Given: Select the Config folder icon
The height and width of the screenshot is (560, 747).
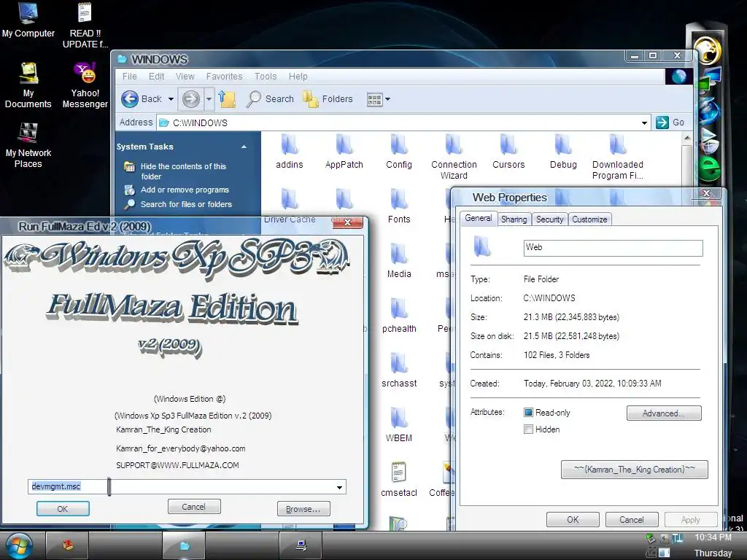Looking at the screenshot, I should pos(399,144).
